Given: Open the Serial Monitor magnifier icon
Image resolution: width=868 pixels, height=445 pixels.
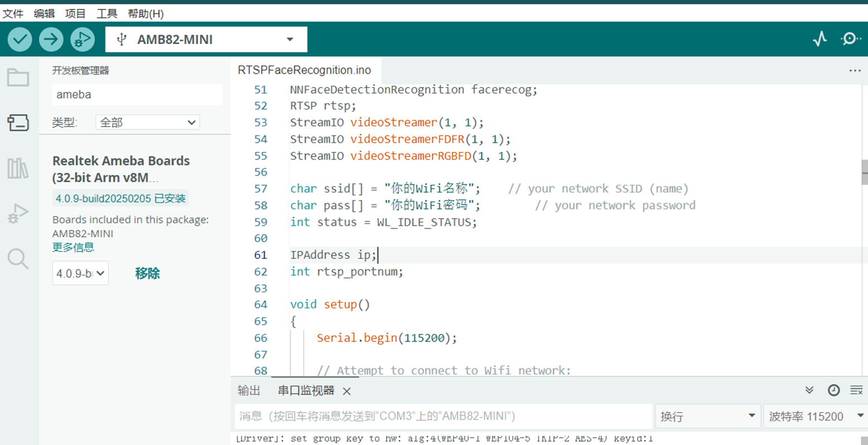Looking at the screenshot, I should pos(851,38).
